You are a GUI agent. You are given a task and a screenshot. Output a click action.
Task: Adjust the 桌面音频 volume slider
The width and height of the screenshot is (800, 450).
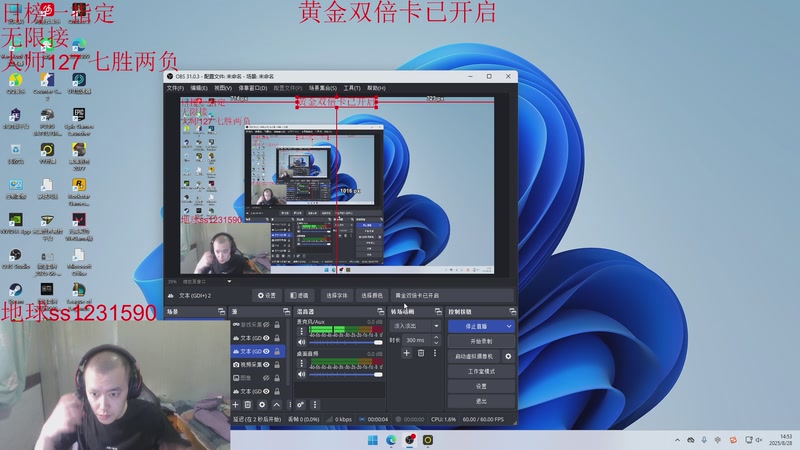[346, 374]
